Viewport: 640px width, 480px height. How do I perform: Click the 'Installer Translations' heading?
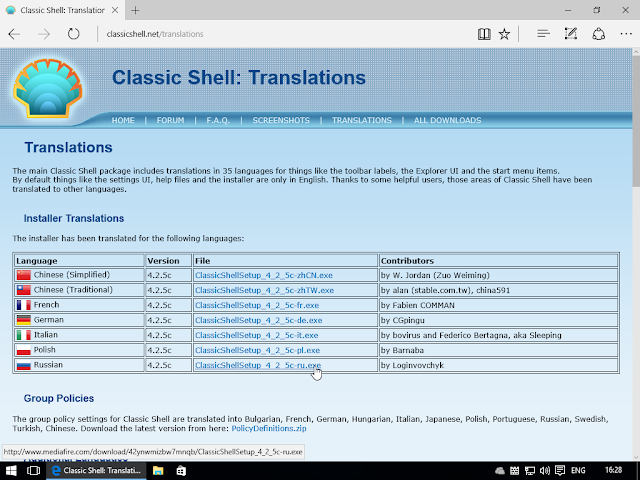(x=73, y=218)
